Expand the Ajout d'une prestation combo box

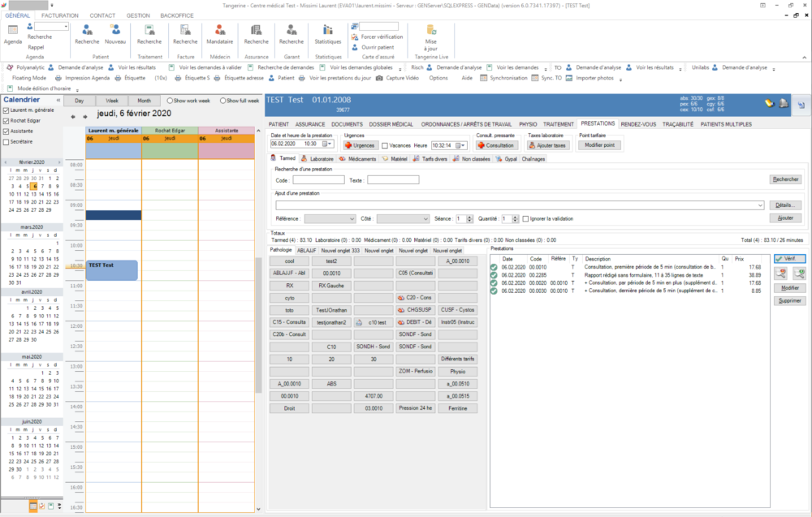pyautogui.click(x=760, y=205)
